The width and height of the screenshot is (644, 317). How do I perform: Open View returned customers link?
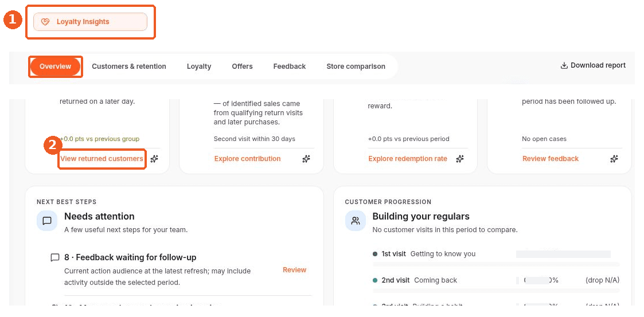pyautogui.click(x=102, y=158)
